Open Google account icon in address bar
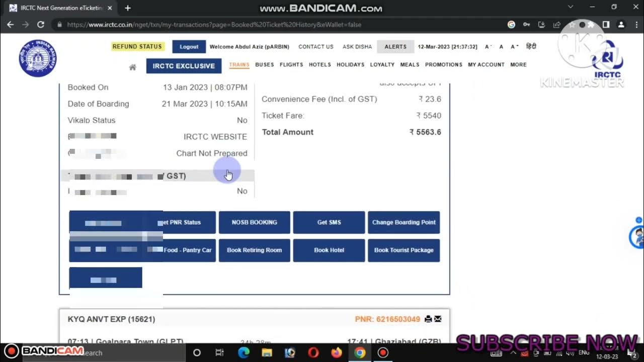This screenshot has height=362, width=644. pyautogui.click(x=511, y=24)
